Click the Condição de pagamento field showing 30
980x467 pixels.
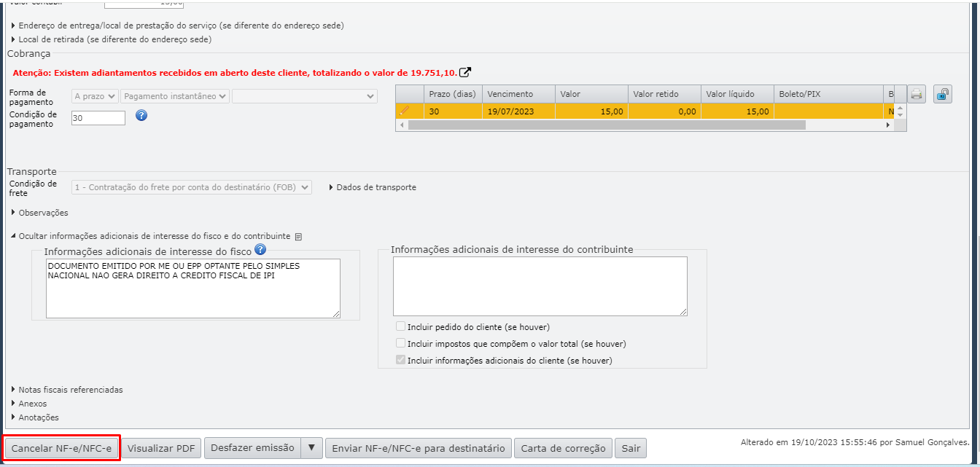[x=98, y=117]
